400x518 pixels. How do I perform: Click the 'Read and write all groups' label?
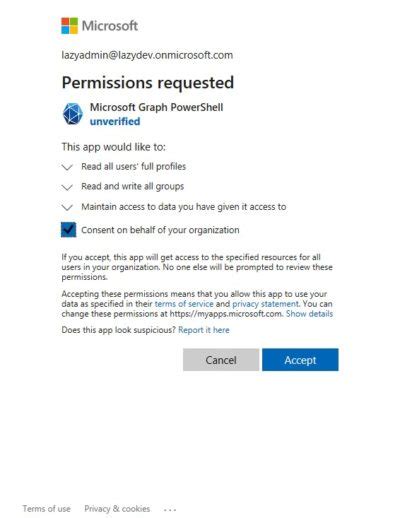tap(133, 186)
